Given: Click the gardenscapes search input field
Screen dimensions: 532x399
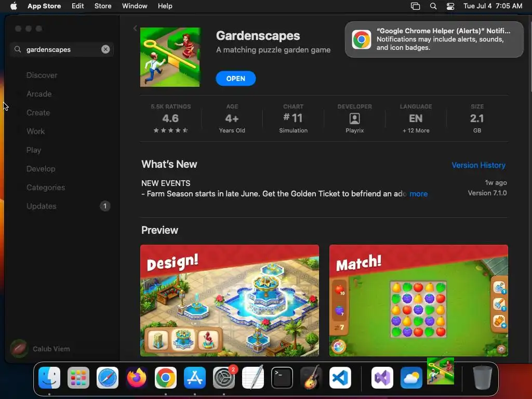Looking at the screenshot, I should click(62, 49).
